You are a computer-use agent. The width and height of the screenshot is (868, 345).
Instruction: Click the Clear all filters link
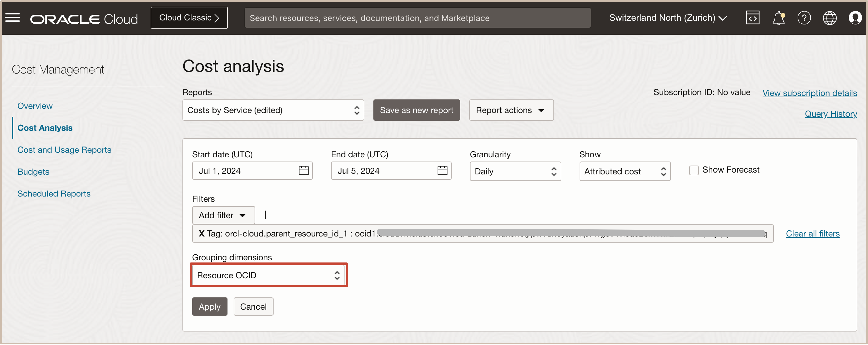(812, 233)
